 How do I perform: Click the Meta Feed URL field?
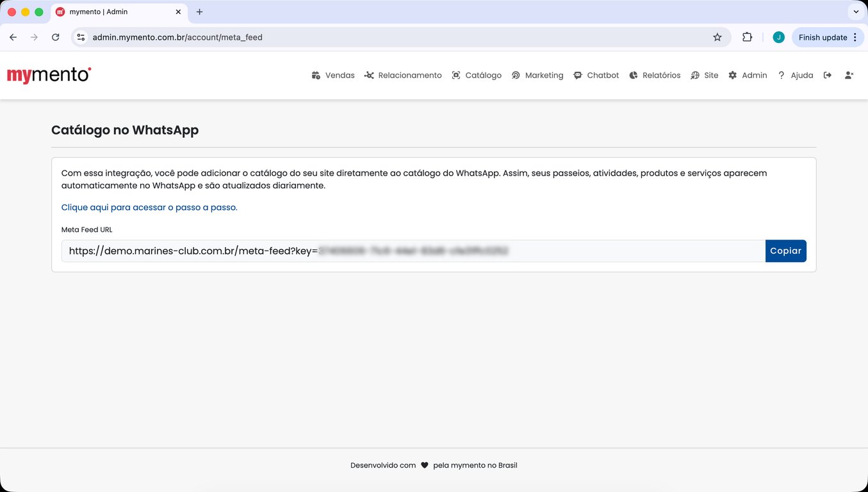pyautogui.click(x=413, y=251)
